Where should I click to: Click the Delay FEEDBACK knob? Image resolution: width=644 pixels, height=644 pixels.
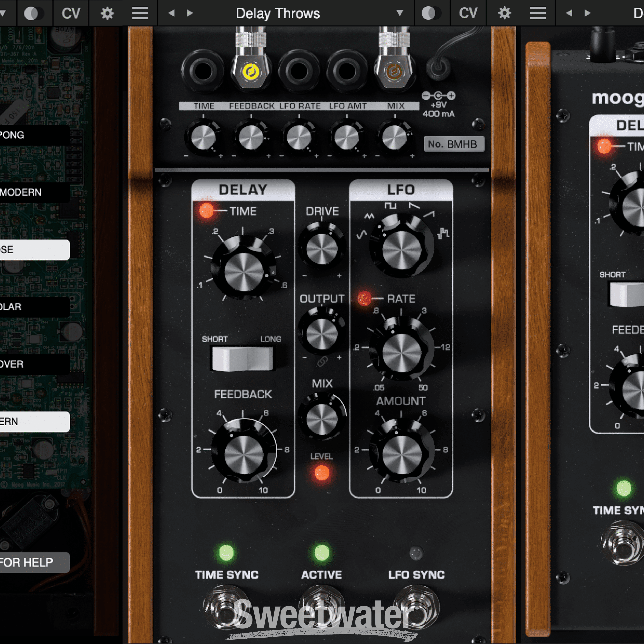point(244,451)
